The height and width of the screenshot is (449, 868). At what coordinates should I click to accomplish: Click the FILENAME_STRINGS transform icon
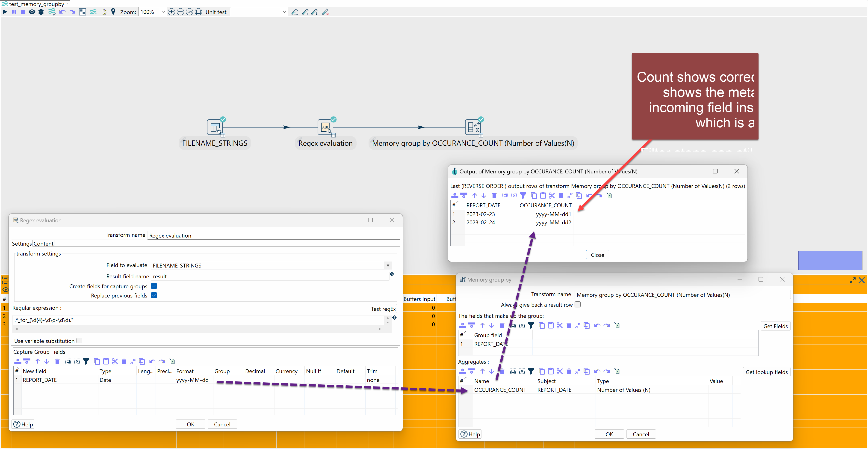click(x=215, y=128)
